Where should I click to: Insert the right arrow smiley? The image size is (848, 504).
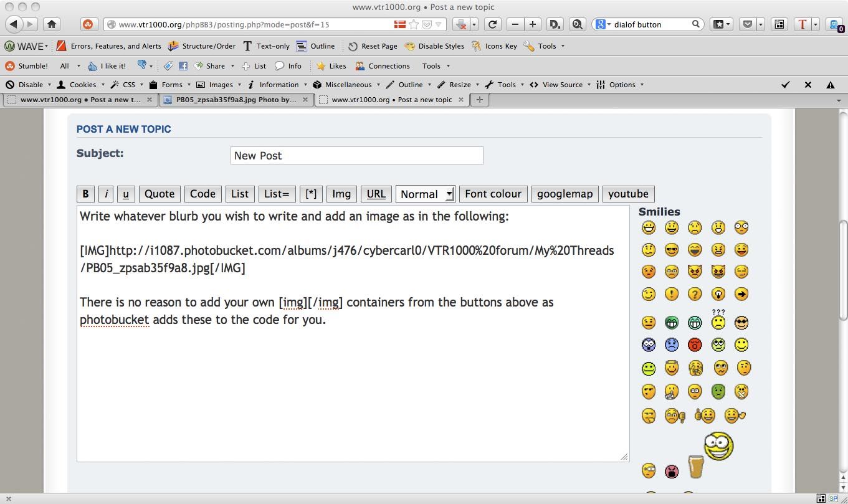tap(741, 294)
